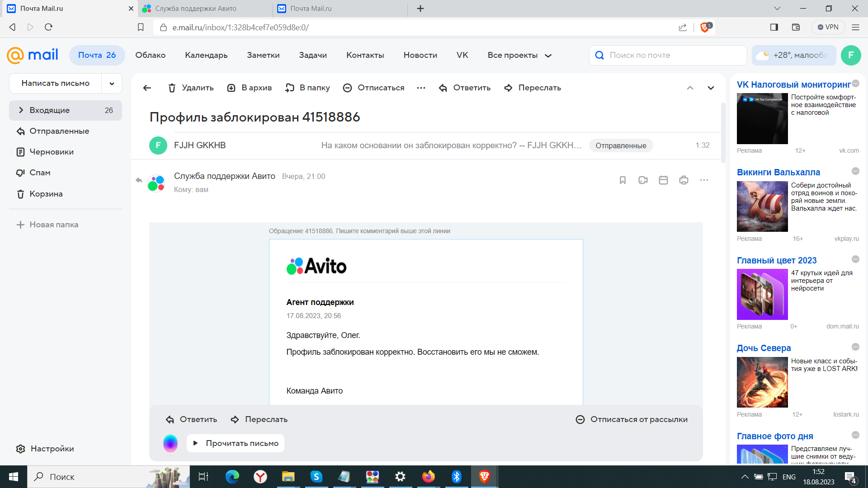Нажать кнопку «Ответить» на письмо

(465, 88)
